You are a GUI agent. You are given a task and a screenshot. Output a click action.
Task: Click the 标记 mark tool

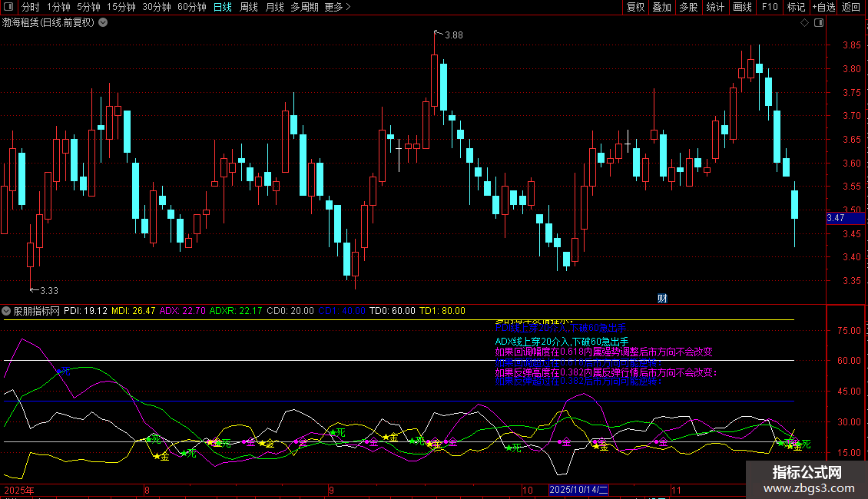796,8
